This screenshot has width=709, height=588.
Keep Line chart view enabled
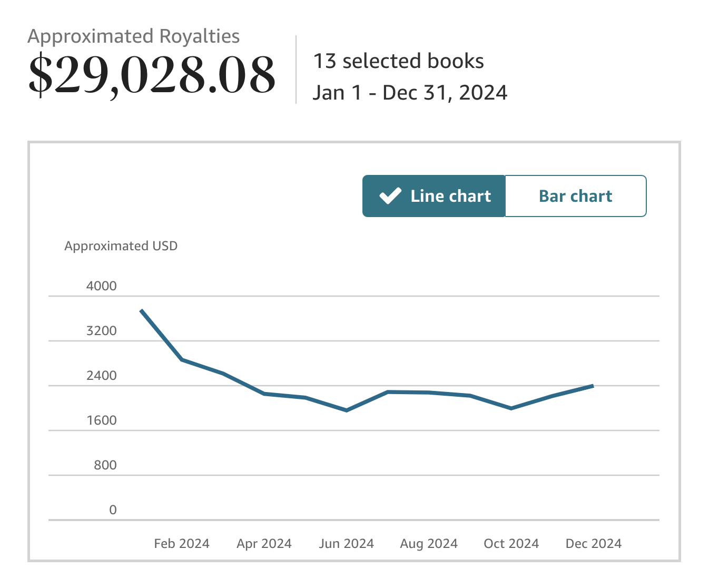click(434, 196)
